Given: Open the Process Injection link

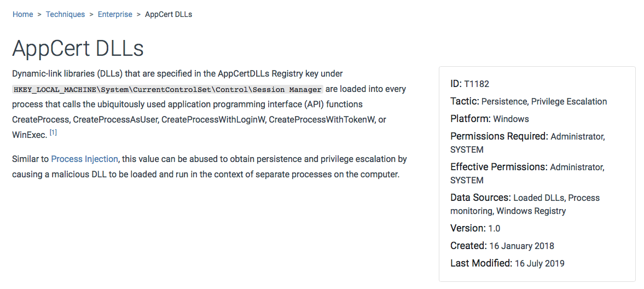Looking at the screenshot, I should click(x=84, y=159).
